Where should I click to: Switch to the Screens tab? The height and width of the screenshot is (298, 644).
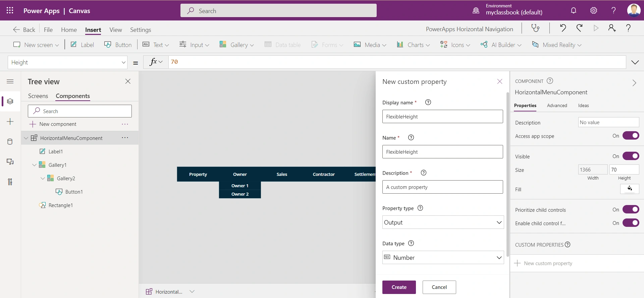pyautogui.click(x=38, y=96)
